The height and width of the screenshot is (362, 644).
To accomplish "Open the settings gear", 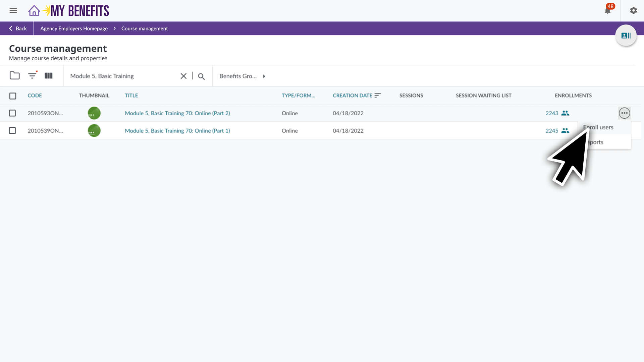I will (x=633, y=11).
